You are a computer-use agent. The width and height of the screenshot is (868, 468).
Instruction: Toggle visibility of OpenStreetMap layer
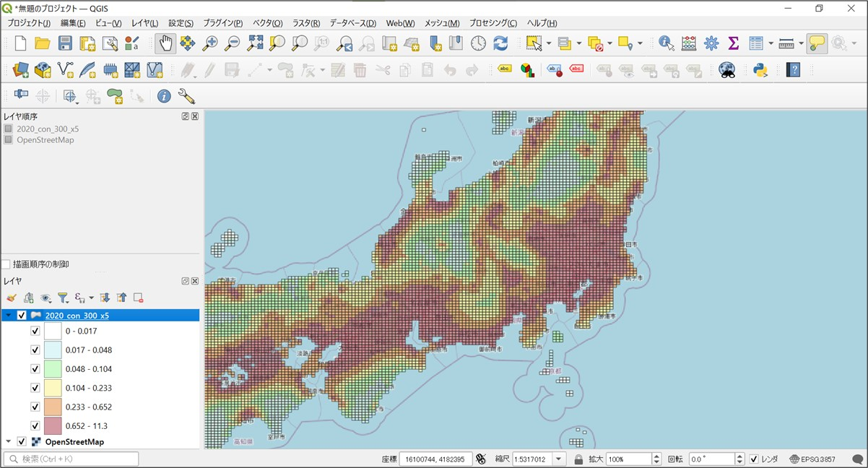pyautogui.click(x=22, y=441)
